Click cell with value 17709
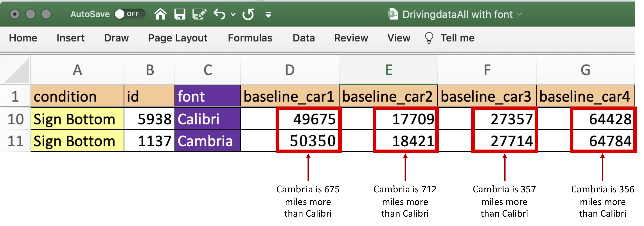Viewport: 644px width, 226px height. (x=389, y=119)
